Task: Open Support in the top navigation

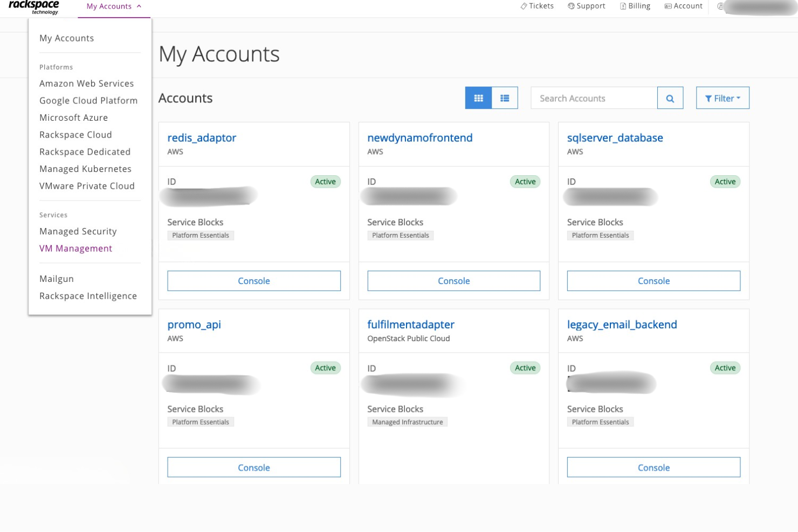Action: point(587,6)
